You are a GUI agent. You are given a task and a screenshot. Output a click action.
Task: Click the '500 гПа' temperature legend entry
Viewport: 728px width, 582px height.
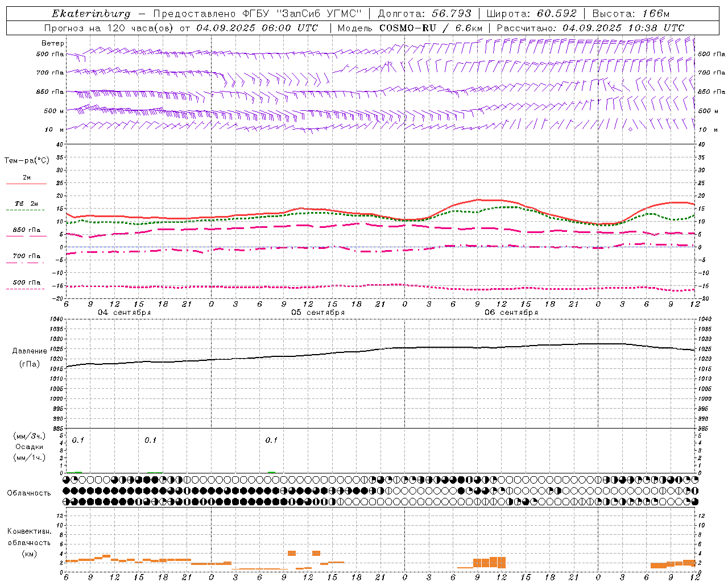tap(27, 282)
